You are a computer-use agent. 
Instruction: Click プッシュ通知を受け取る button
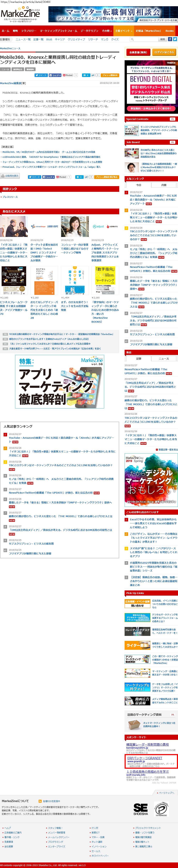pos(106,177)
